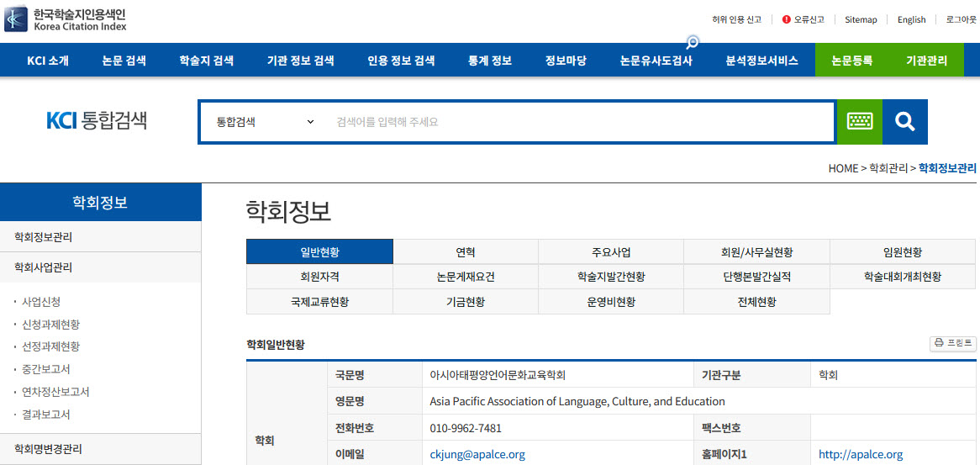Screen dimensions: 980x465
Task: Click the 프린트 print button
Action: point(953,343)
